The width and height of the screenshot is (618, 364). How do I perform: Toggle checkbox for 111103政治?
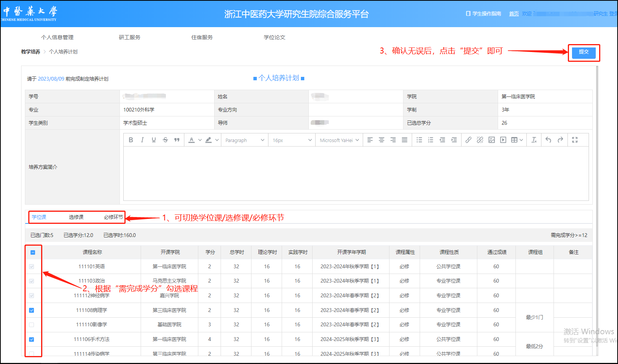[x=32, y=281]
